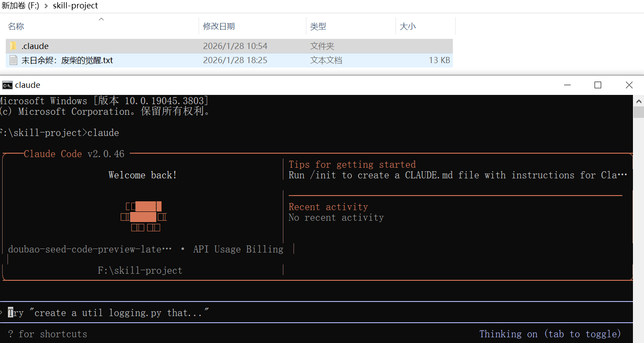The image size is (644, 343).
Task: Click 'API Usage Billing' text
Action: pos(238,249)
